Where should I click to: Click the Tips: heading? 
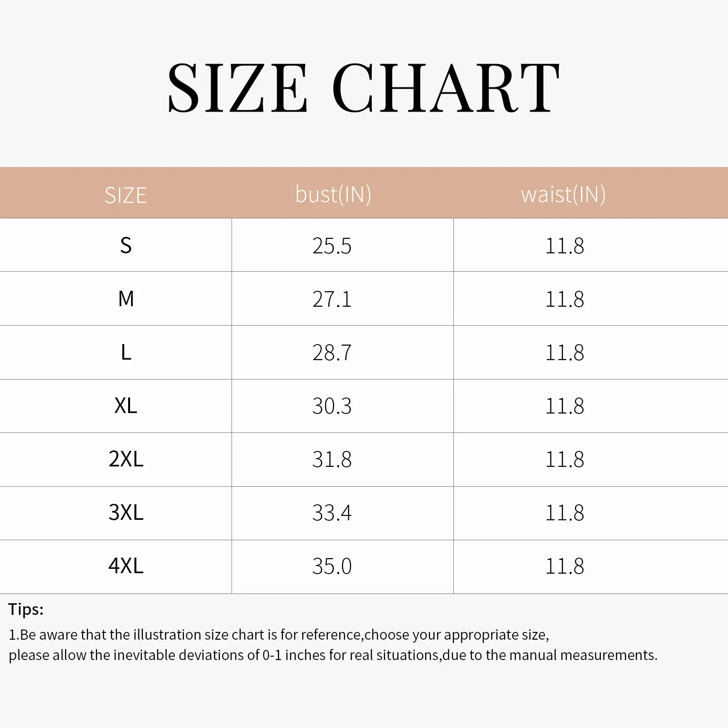coord(26,610)
